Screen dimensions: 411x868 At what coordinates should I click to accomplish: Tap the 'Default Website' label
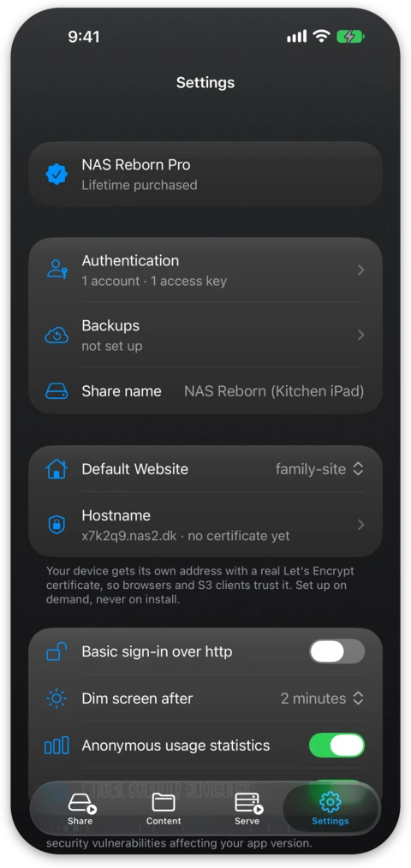135,469
